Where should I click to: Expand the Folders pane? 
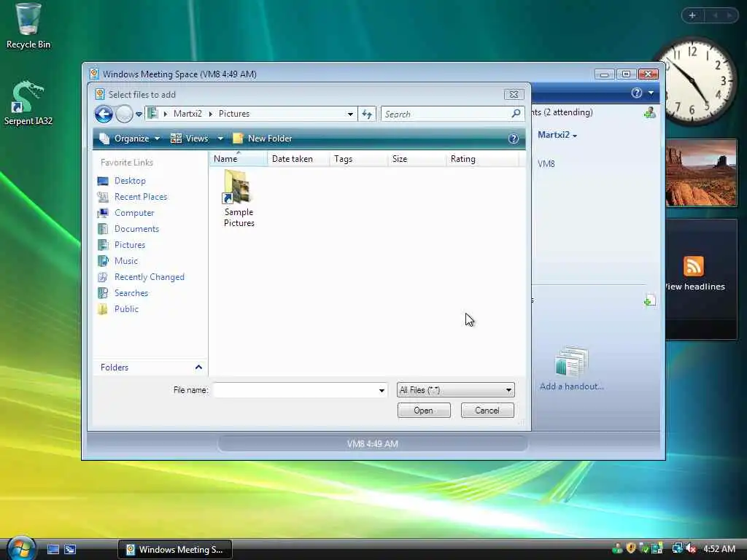coord(150,367)
